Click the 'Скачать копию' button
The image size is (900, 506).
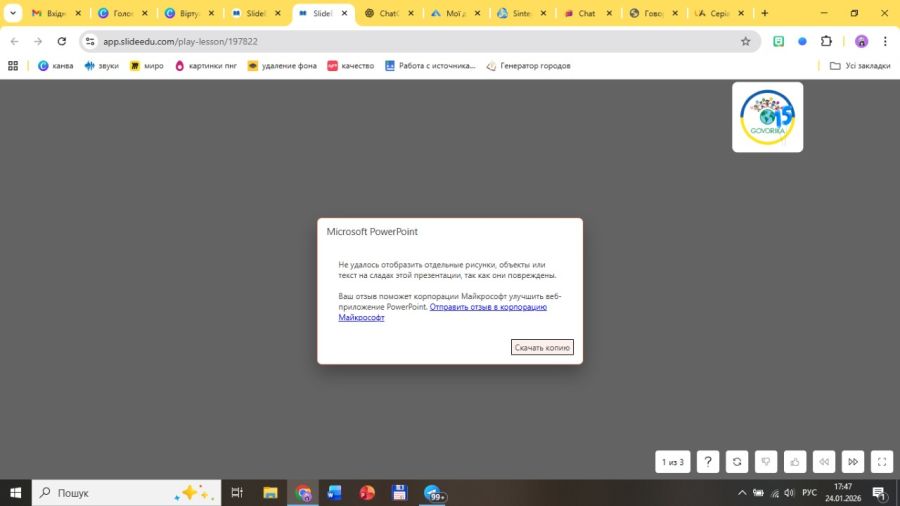542,348
